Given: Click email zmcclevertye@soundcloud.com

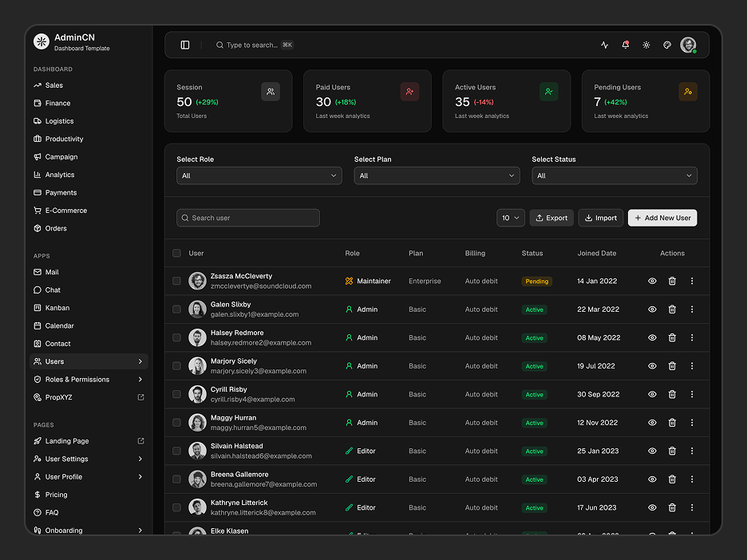Looking at the screenshot, I should pos(261,286).
